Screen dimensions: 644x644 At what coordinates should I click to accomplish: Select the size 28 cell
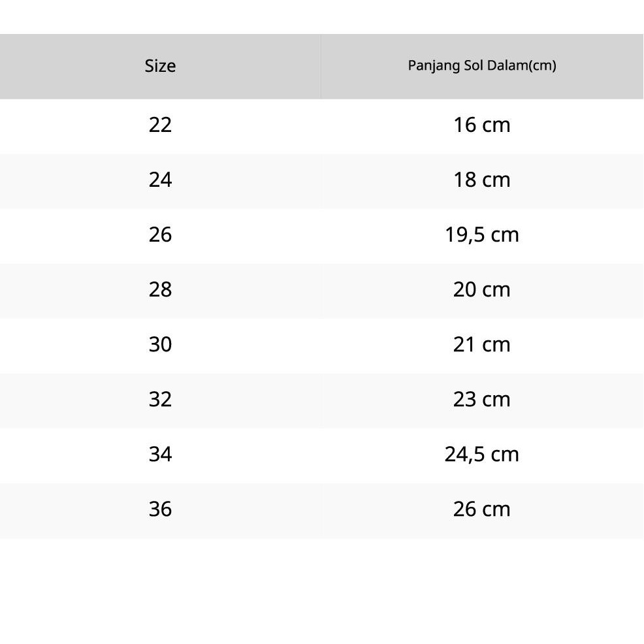[x=160, y=289]
